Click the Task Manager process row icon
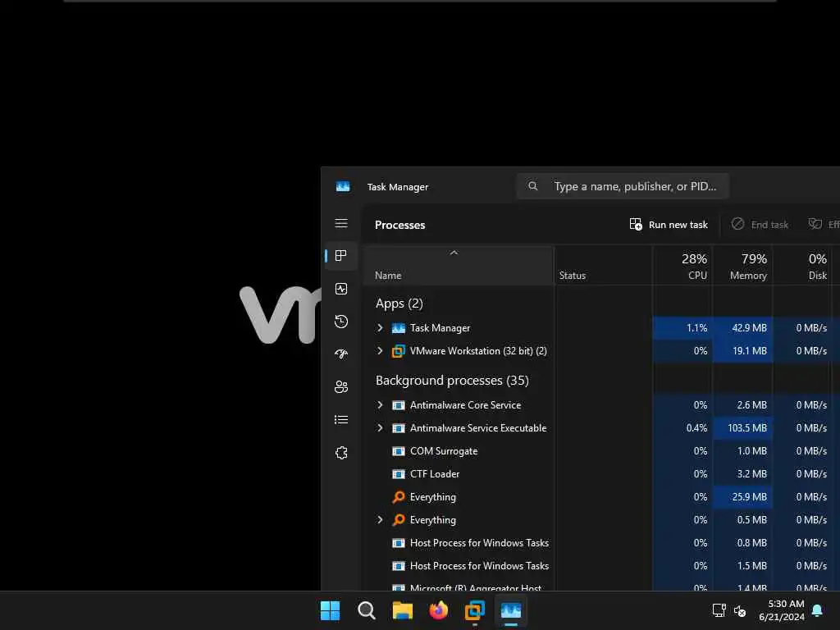 click(x=399, y=328)
